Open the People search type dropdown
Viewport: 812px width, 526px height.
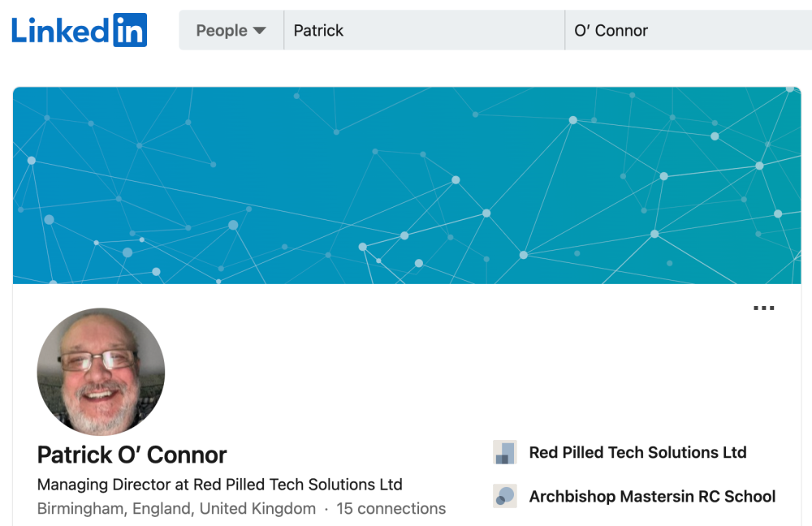pos(231,31)
